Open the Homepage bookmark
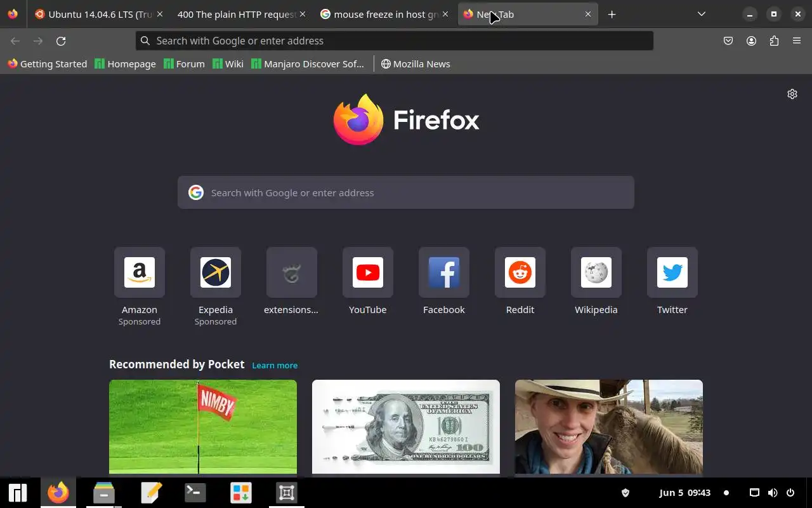812x508 pixels. [125, 63]
